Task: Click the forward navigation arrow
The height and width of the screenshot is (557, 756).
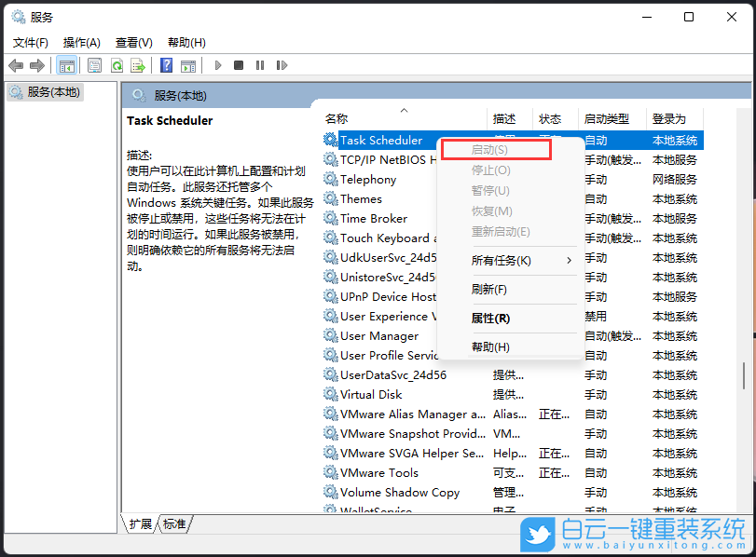Action: click(x=37, y=65)
